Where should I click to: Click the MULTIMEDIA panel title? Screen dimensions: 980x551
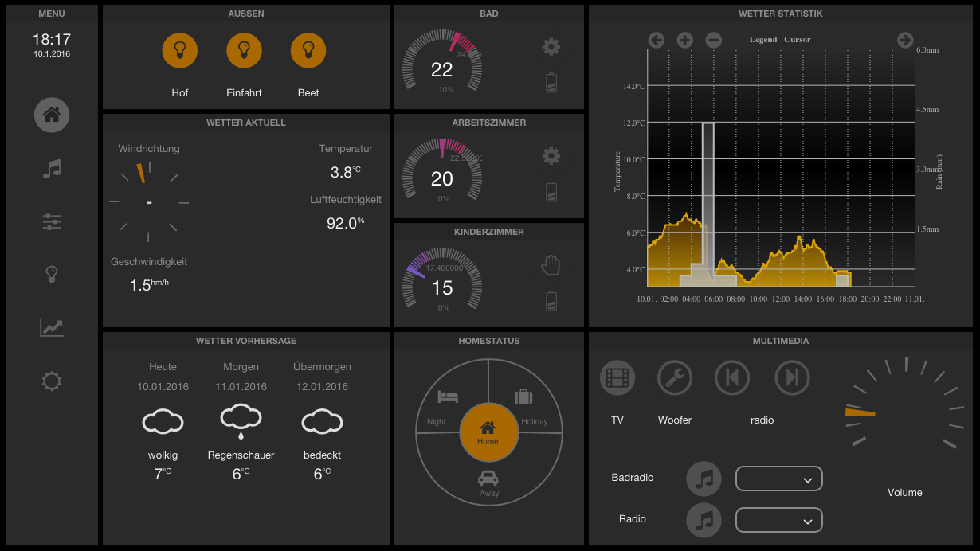click(781, 341)
